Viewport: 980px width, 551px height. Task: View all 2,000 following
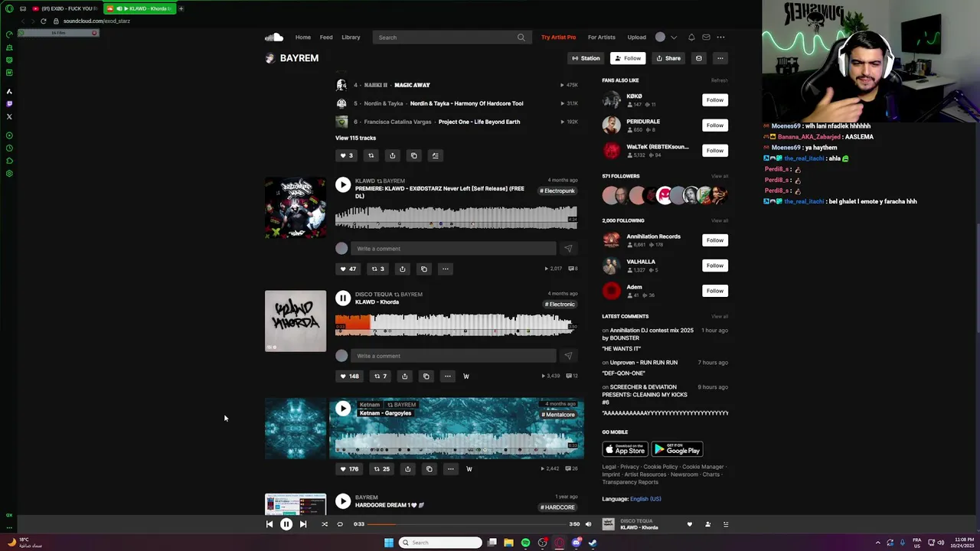click(x=719, y=220)
